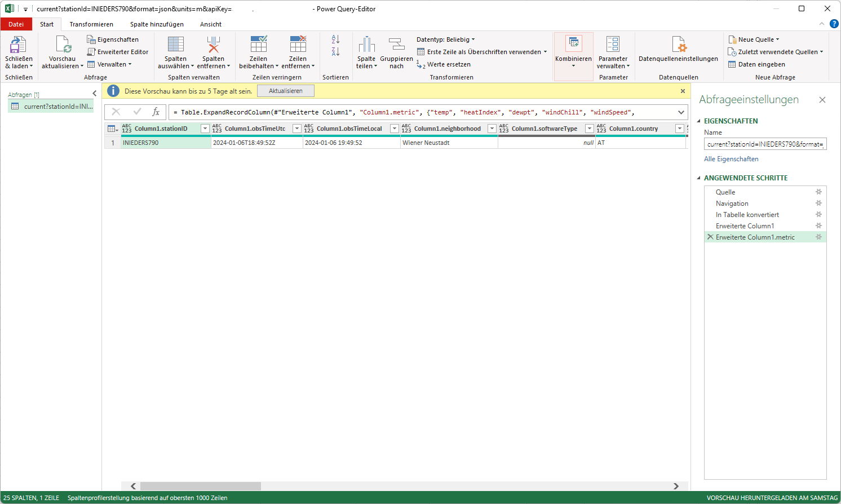Viewport: 841px width, 504px height.
Task: Collapse the Abfragen pane
Action: coord(94,94)
